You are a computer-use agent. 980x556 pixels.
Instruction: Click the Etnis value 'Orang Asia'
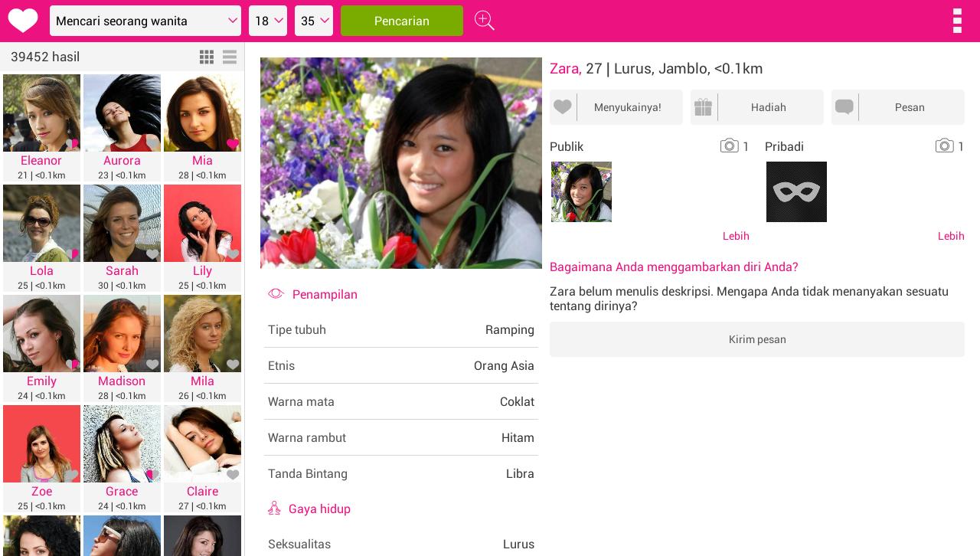point(504,365)
